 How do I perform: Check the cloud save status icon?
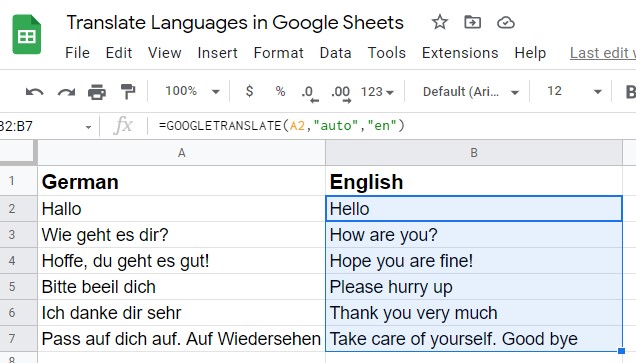pos(506,22)
